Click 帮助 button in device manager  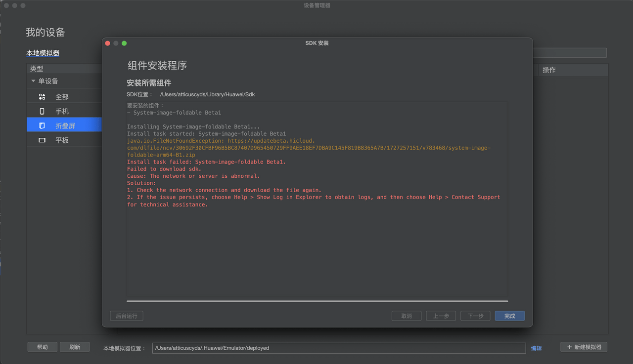pos(43,347)
